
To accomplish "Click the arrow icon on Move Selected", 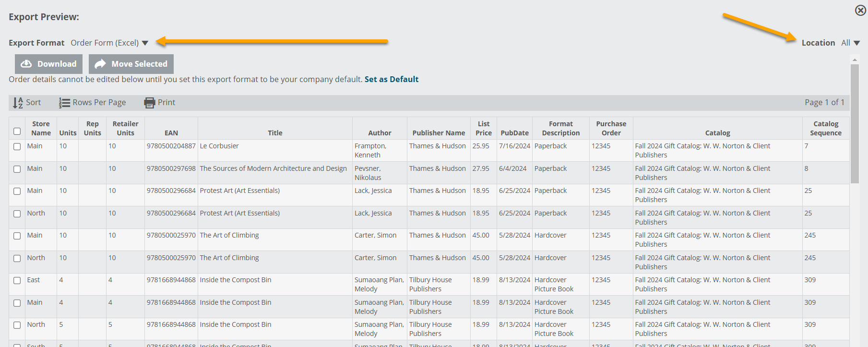I will pyautogui.click(x=100, y=64).
